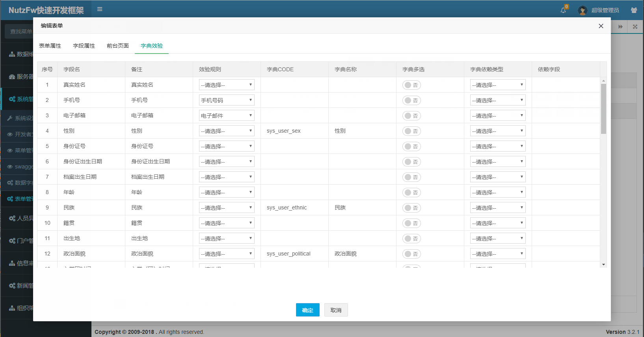
Task: Open the notification bell icon
Action: [563, 10]
